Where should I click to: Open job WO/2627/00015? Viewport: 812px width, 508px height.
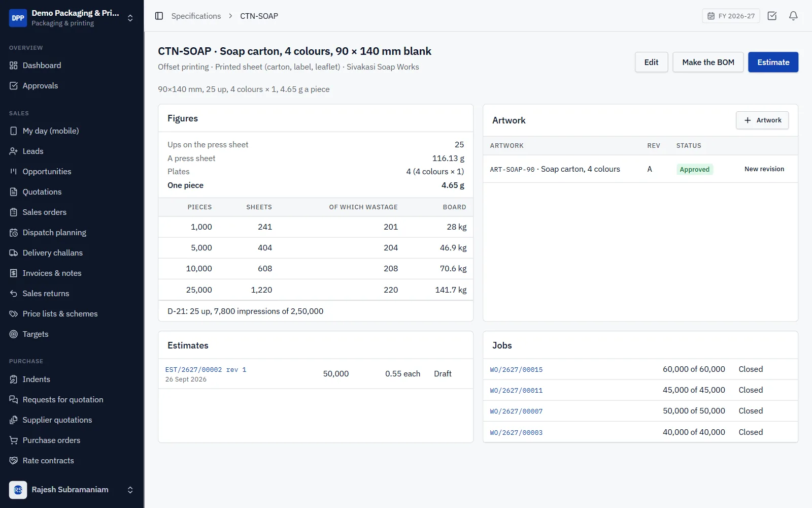[x=516, y=370]
